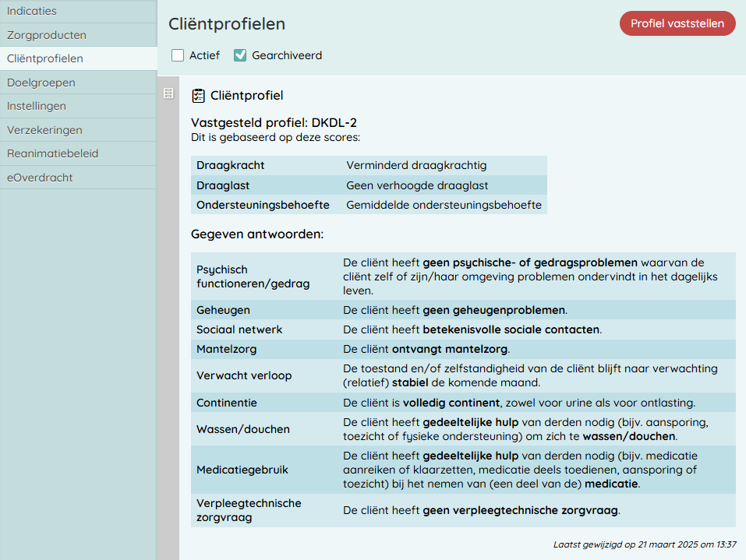Click the Mantelzorg answer row
746x560 pixels.
[x=463, y=349]
